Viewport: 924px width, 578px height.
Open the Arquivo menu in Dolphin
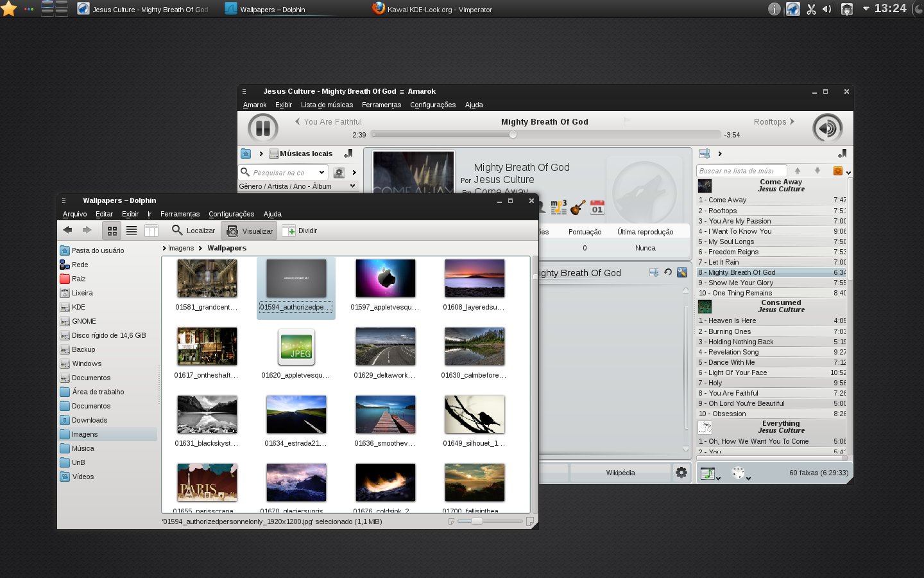(x=74, y=214)
